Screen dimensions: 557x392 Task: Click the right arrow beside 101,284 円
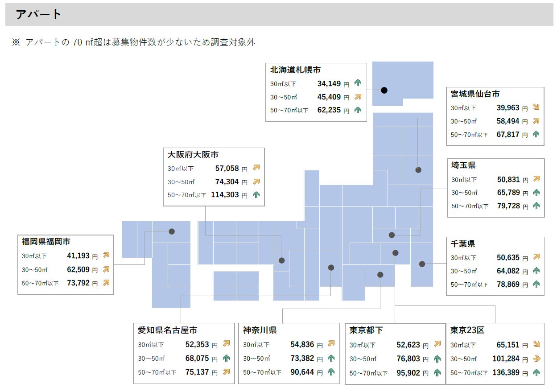536,359
